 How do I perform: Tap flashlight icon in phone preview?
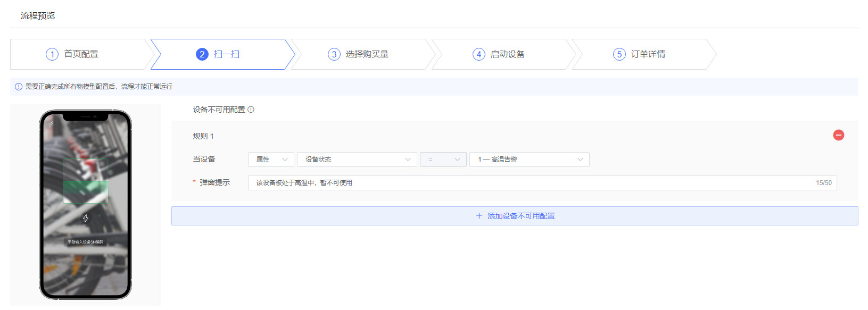(86, 218)
